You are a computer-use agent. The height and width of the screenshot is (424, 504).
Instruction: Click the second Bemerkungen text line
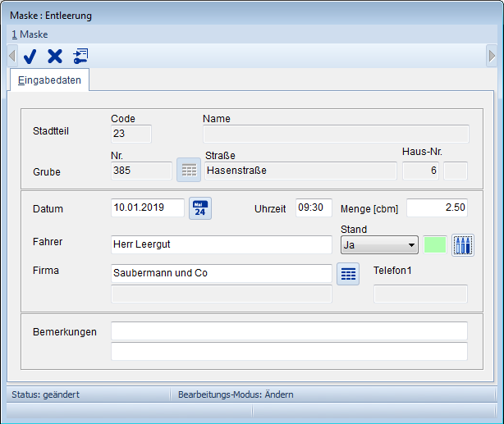point(289,351)
